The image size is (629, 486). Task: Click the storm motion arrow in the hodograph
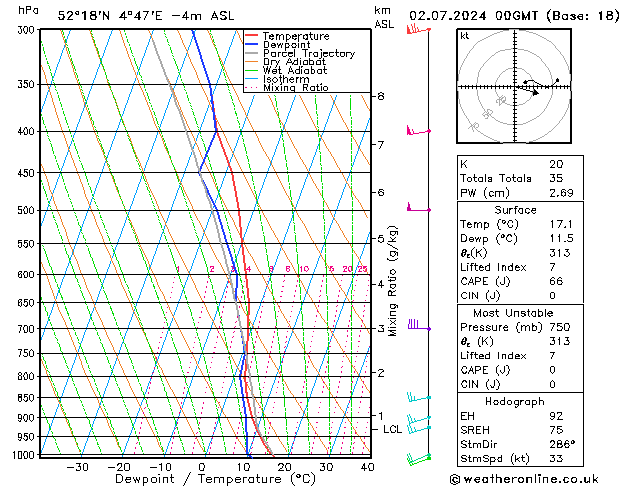point(534,93)
